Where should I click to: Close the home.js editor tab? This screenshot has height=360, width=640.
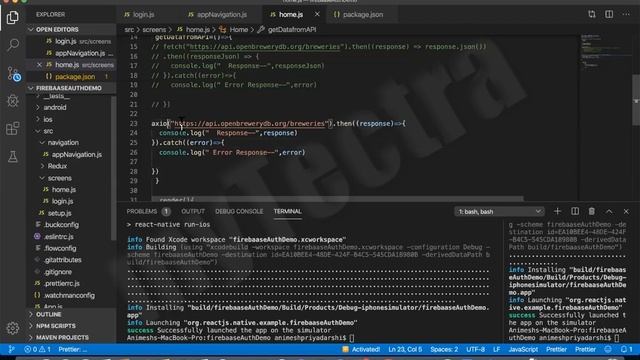[317, 14]
